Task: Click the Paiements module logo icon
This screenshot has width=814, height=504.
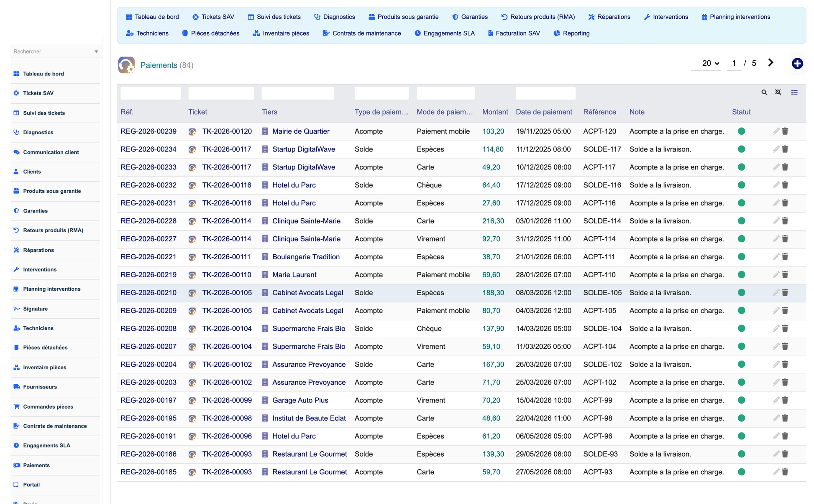Action: [126, 65]
